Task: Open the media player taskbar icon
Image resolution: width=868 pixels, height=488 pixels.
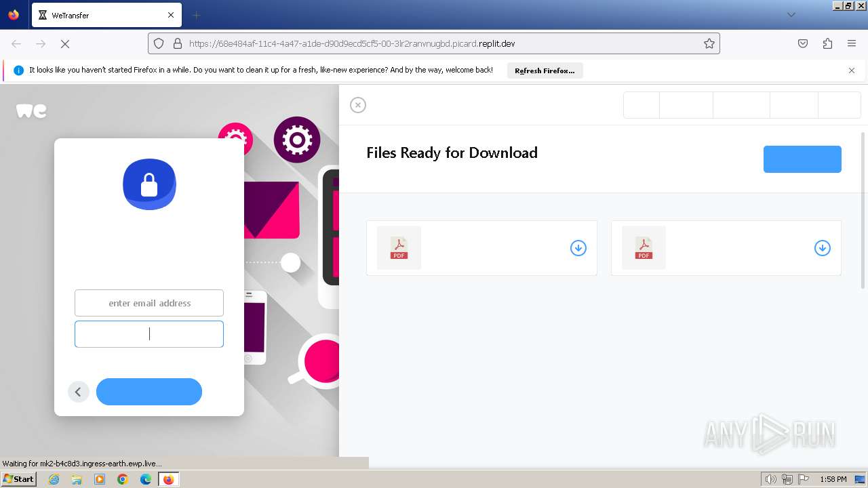Action: 100,479
